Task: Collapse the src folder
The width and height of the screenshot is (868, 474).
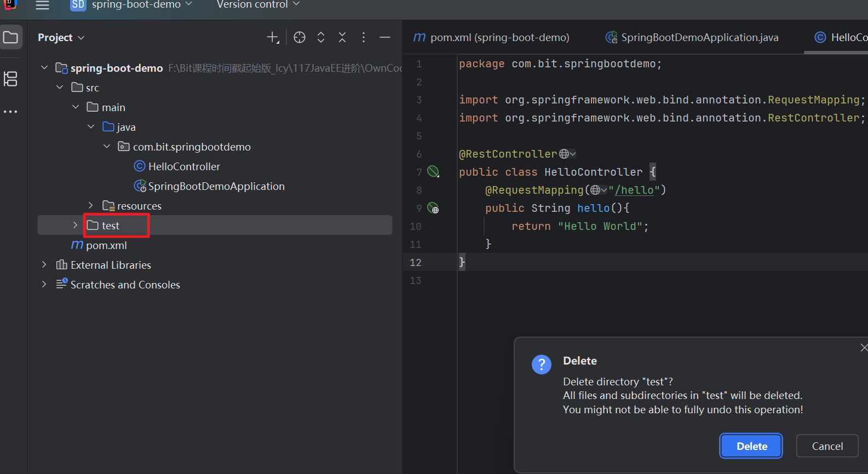Action: (x=60, y=87)
